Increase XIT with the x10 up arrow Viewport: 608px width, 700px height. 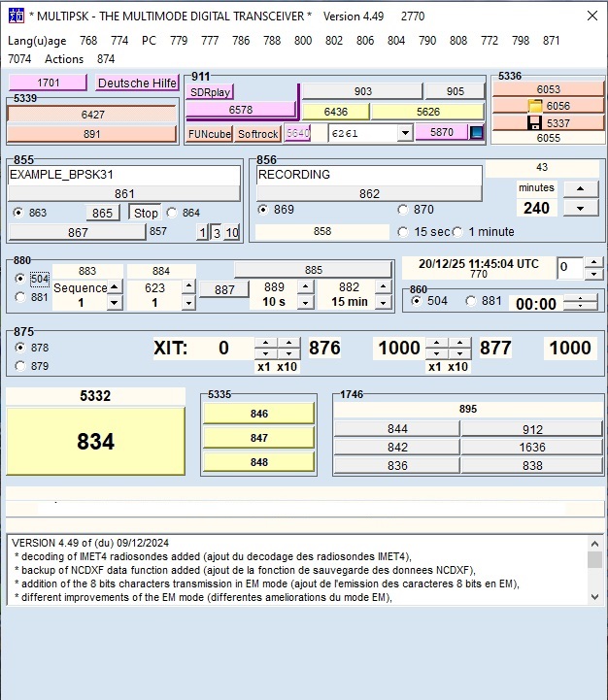point(289,343)
